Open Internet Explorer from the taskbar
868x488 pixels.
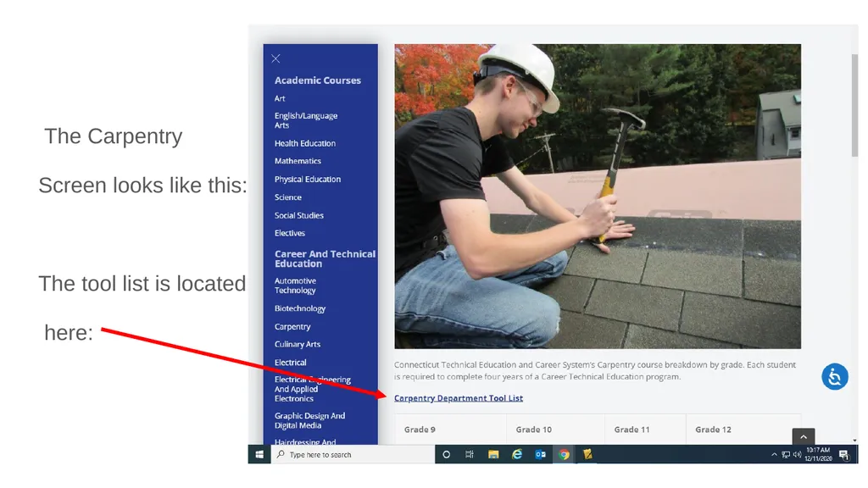(x=517, y=455)
